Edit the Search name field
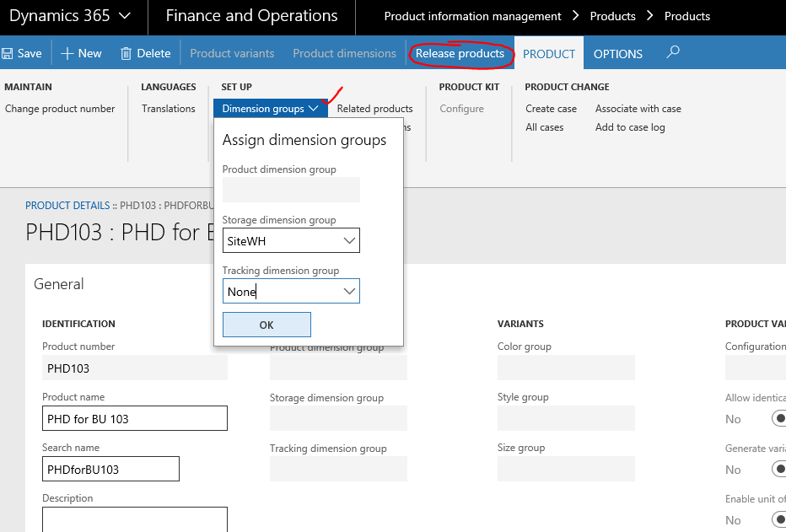The width and height of the screenshot is (786, 532). click(x=110, y=469)
